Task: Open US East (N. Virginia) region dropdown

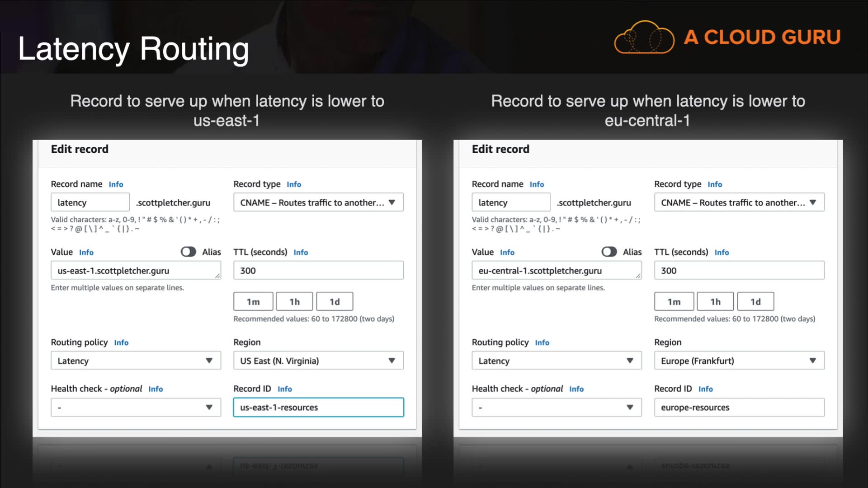Action: click(318, 361)
